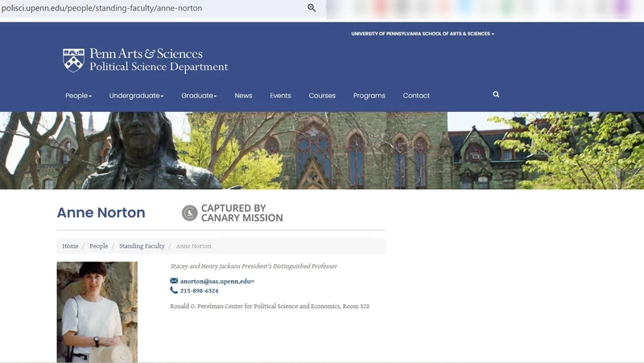Open the Events menu item

pyautogui.click(x=280, y=96)
